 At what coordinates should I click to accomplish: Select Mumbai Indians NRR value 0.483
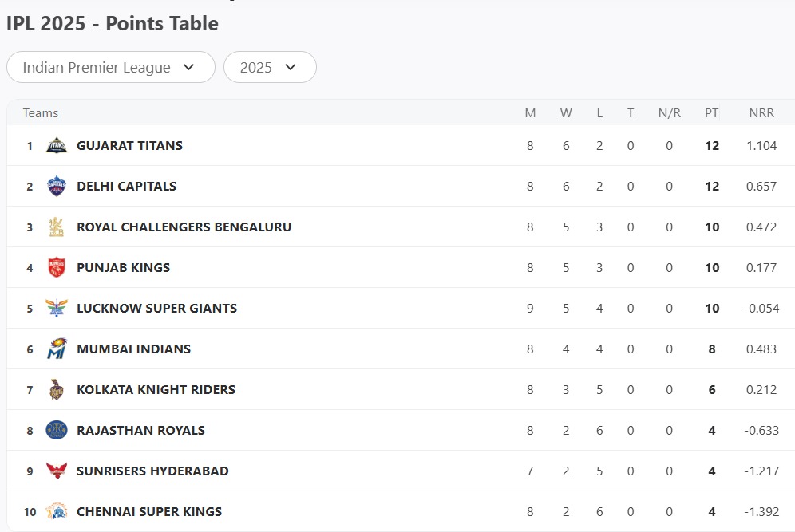761,349
